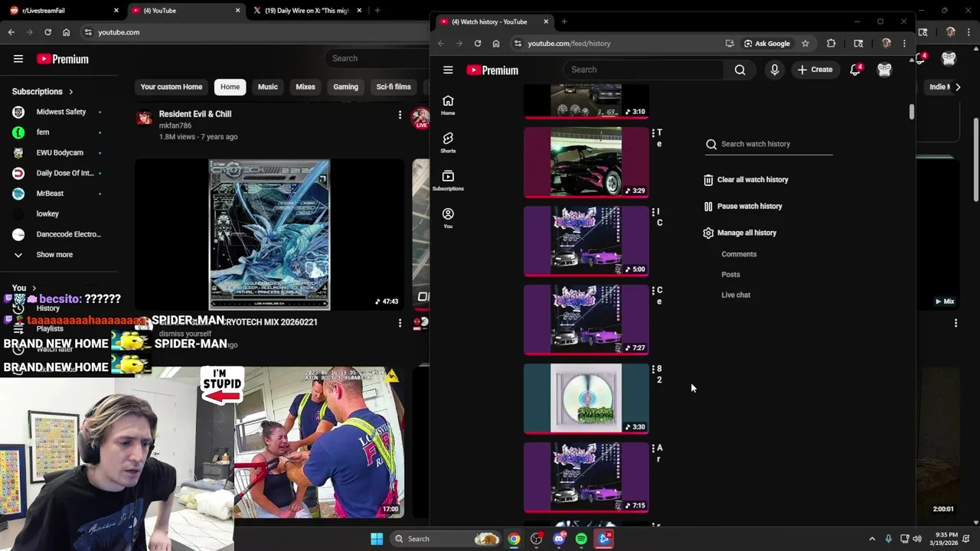Open 17:00 firefighter rescue video thumbnail
Image resolution: width=980 pixels, height=551 pixels.
[319, 442]
